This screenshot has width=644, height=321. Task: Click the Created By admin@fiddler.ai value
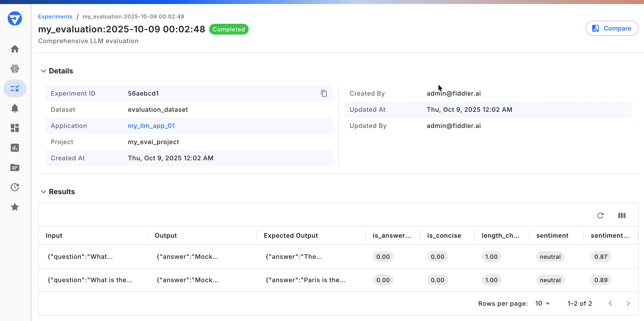pyautogui.click(x=454, y=93)
